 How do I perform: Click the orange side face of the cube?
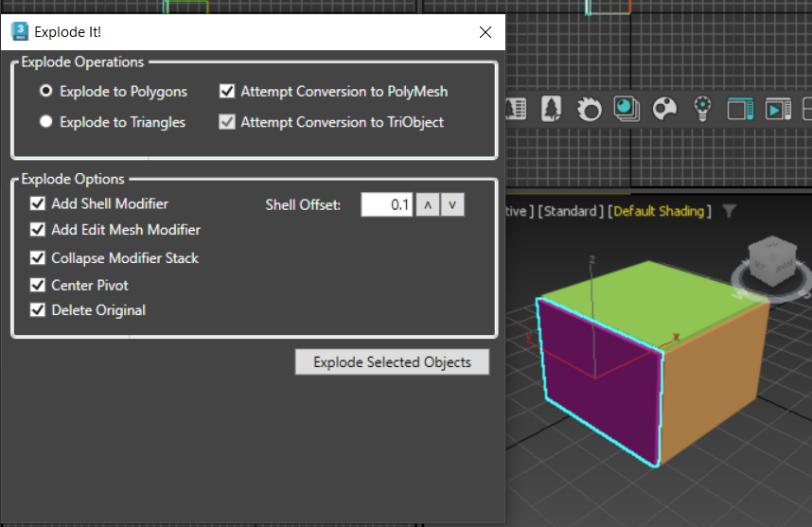click(712, 383)
